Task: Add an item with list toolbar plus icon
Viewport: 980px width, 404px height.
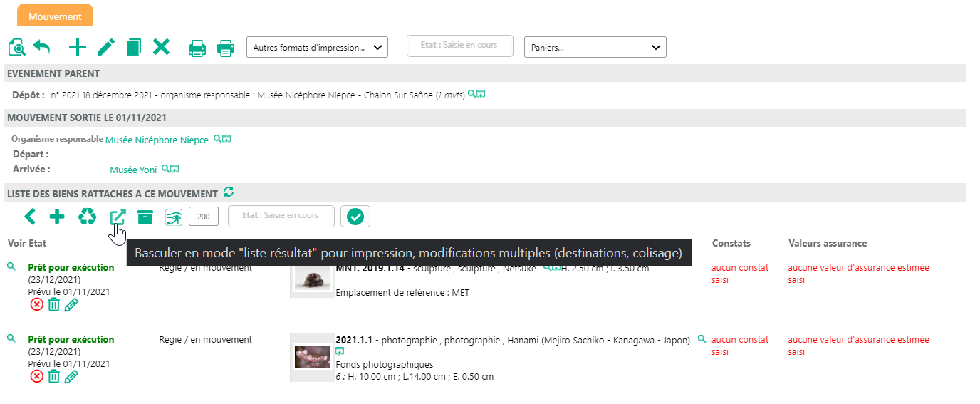Action: click(x=57, y=217)
